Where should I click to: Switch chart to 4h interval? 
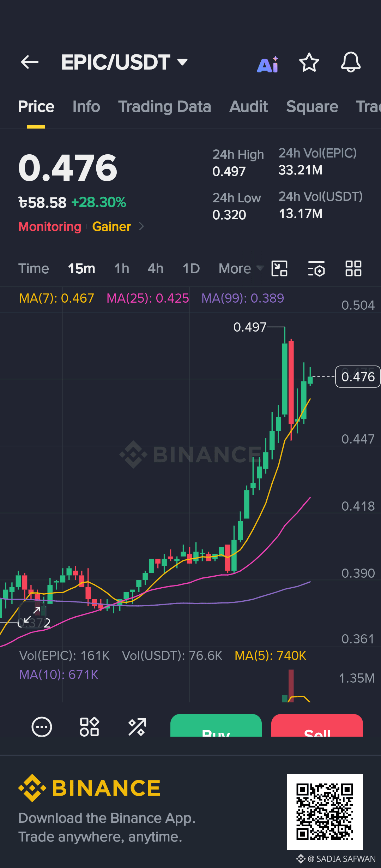click(x=156, y=269)
